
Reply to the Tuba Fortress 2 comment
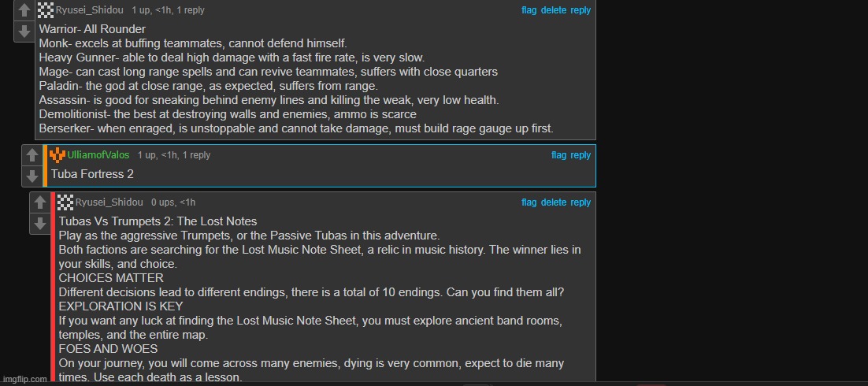(581, 156)
